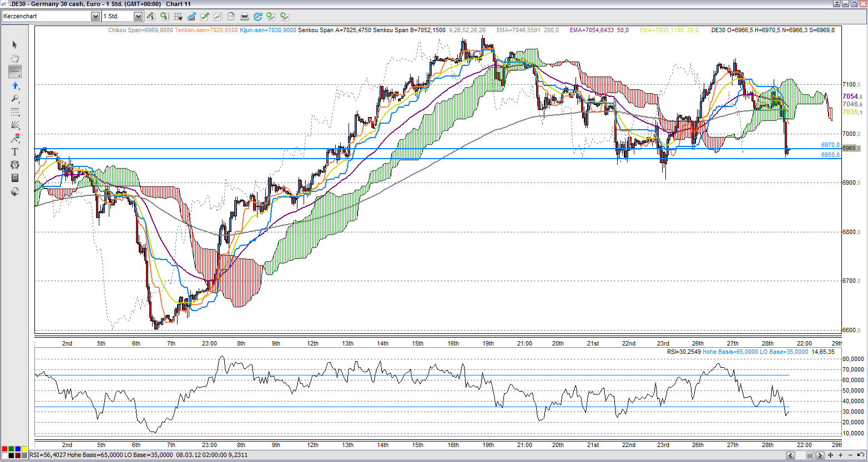
Task: Open the alarm clock alert tool
Action: point(15,165)
